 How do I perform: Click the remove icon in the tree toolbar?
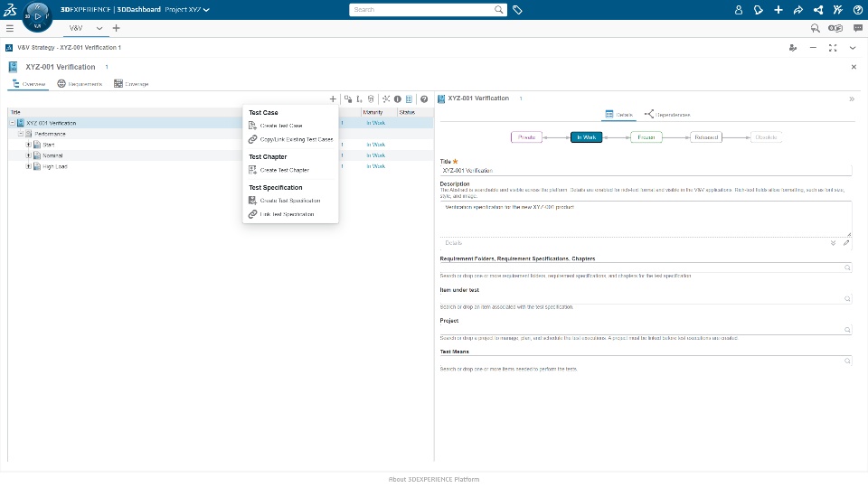pyautogui.click(x=371, y=99)
